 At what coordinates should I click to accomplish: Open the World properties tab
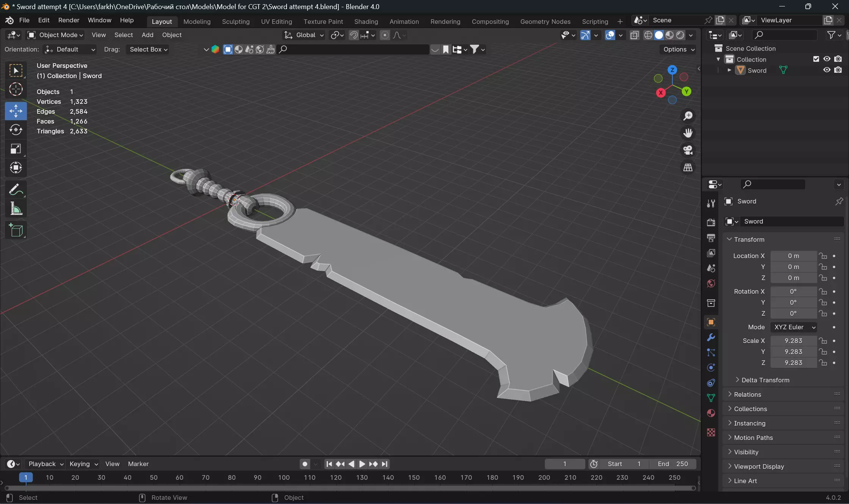click(711, 283)
